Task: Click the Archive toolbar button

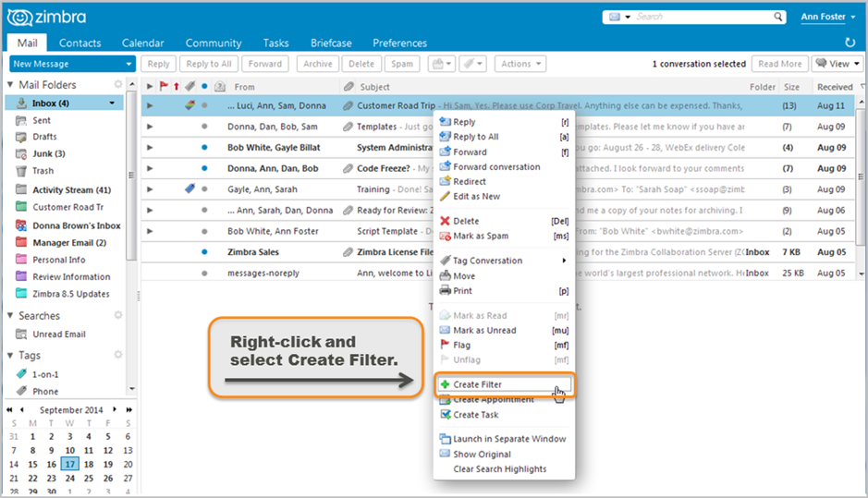Action: [318, 64]
